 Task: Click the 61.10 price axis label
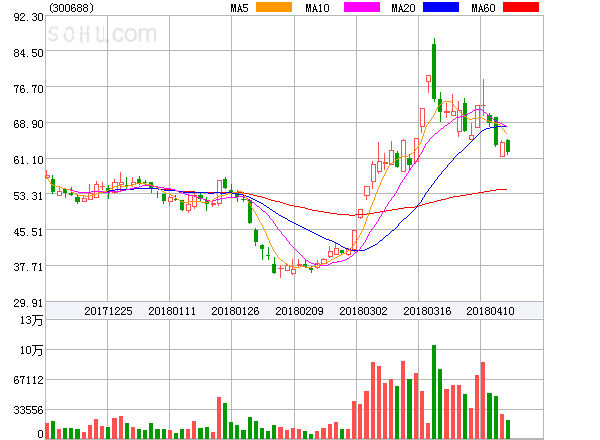pyautogui.click(x=28, y=160)
